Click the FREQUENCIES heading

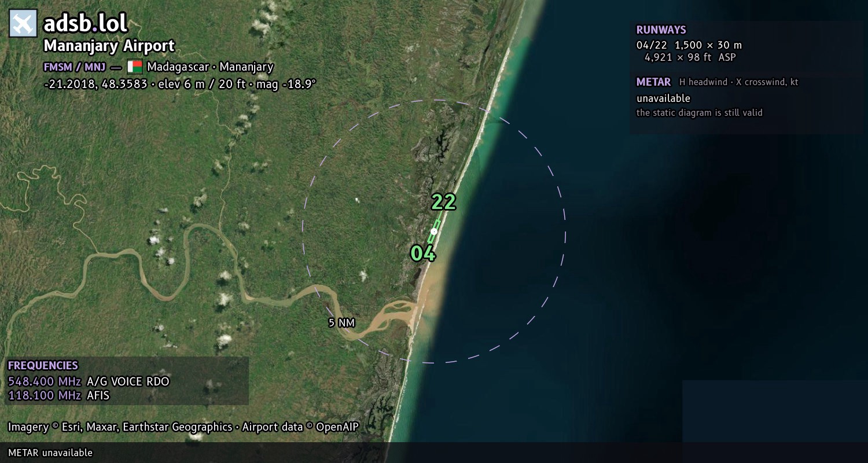click(x=43, y=366)
